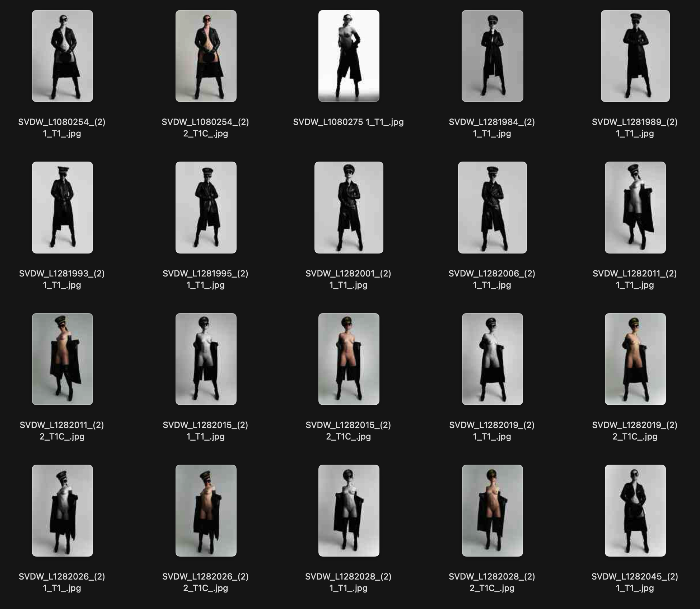Choose the SVDW_L1282006_(2) 1_T1_.jpg thumbnail
700x609 pixels.
(492, 208)
